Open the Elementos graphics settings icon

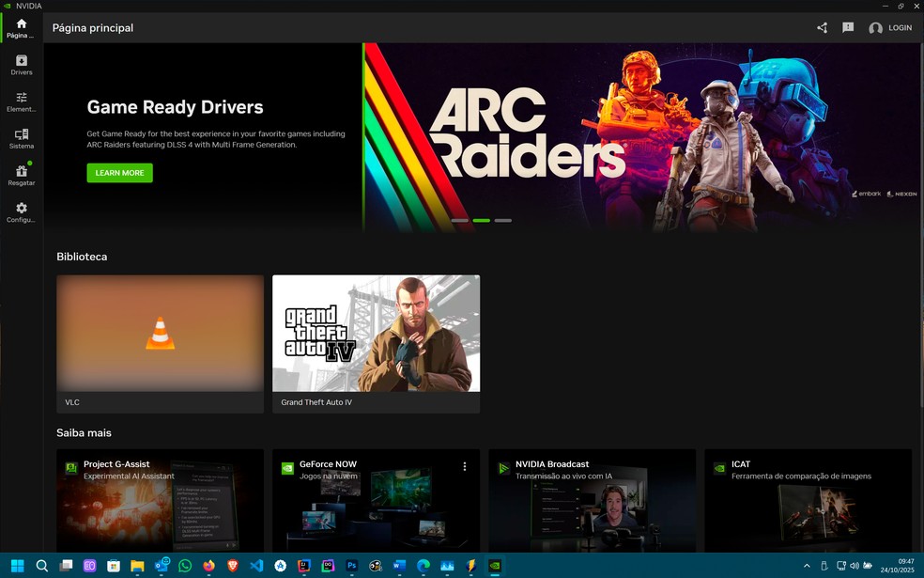22,102
